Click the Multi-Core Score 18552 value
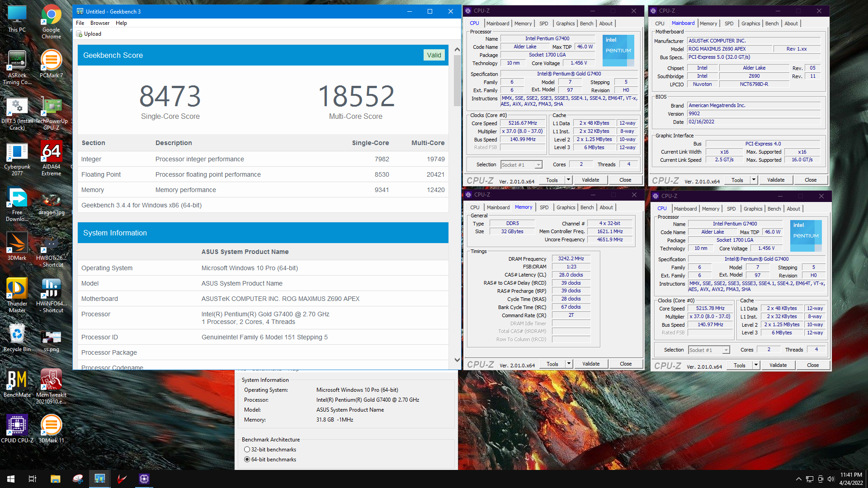Screen dimensions: 868x488 pyautogui.click(x=356, y=96)
